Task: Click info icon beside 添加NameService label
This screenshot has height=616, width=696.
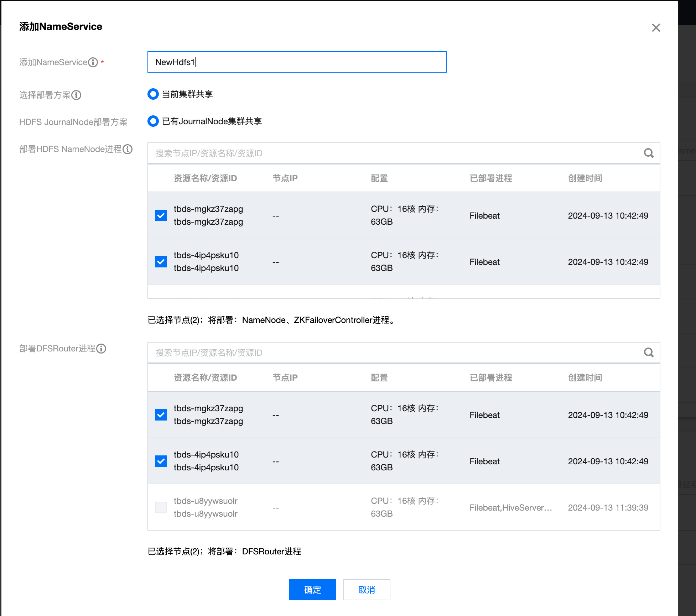Action: click(93, 62)
